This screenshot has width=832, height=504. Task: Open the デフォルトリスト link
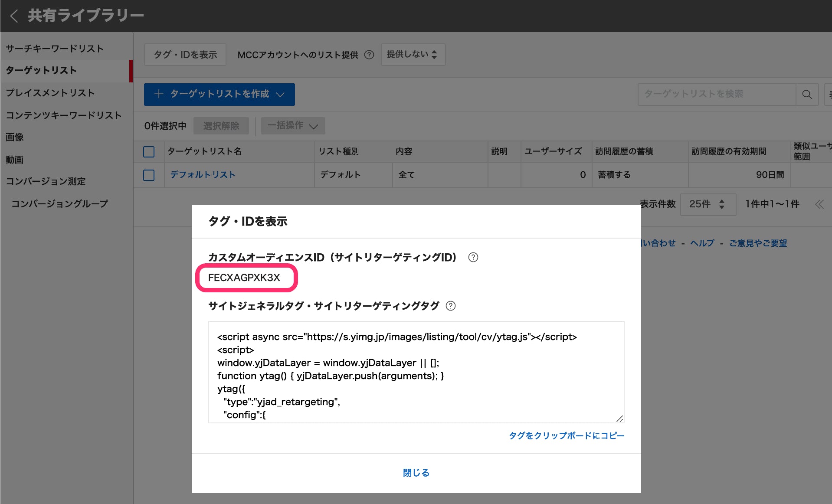pos(203,175)
